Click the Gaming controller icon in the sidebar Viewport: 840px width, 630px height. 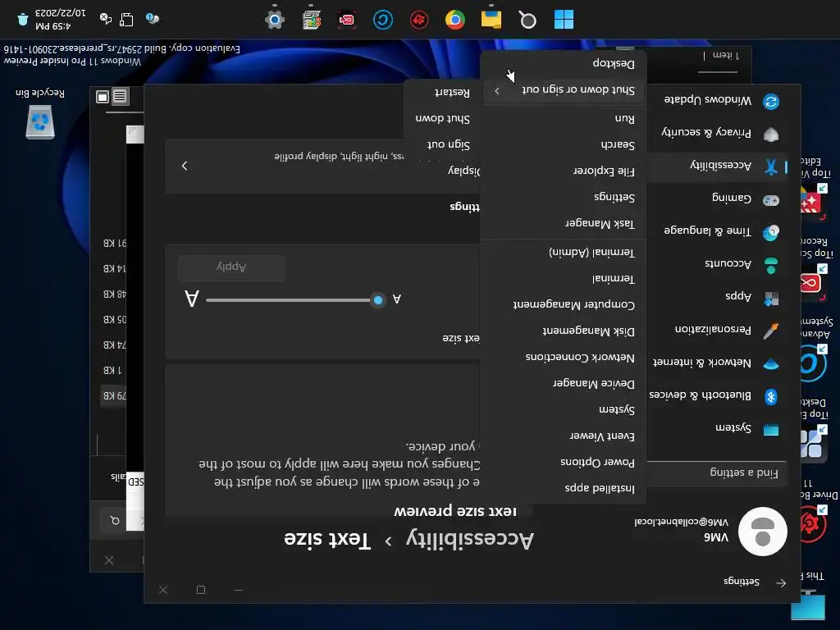(771, 200)
